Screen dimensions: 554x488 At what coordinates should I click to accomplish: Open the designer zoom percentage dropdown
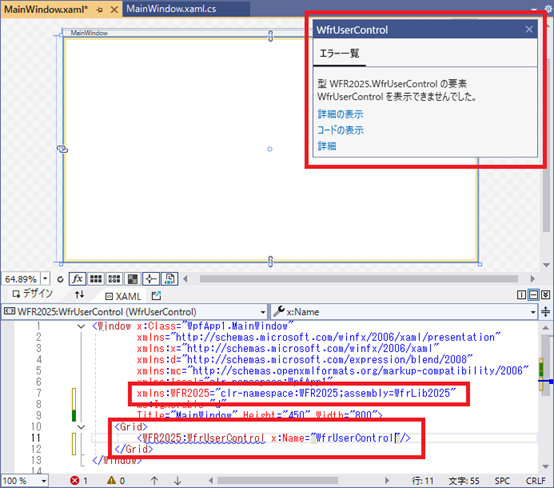(45, 279)
